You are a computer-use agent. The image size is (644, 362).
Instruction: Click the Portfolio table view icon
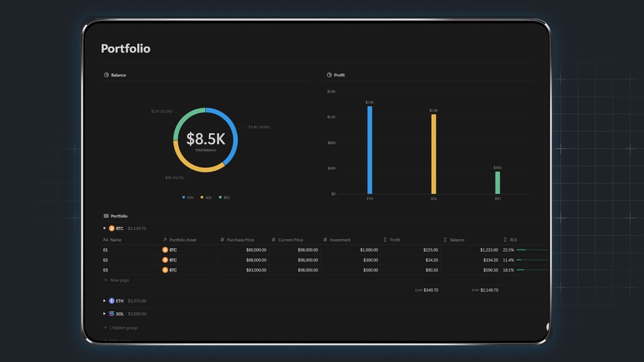106,216
